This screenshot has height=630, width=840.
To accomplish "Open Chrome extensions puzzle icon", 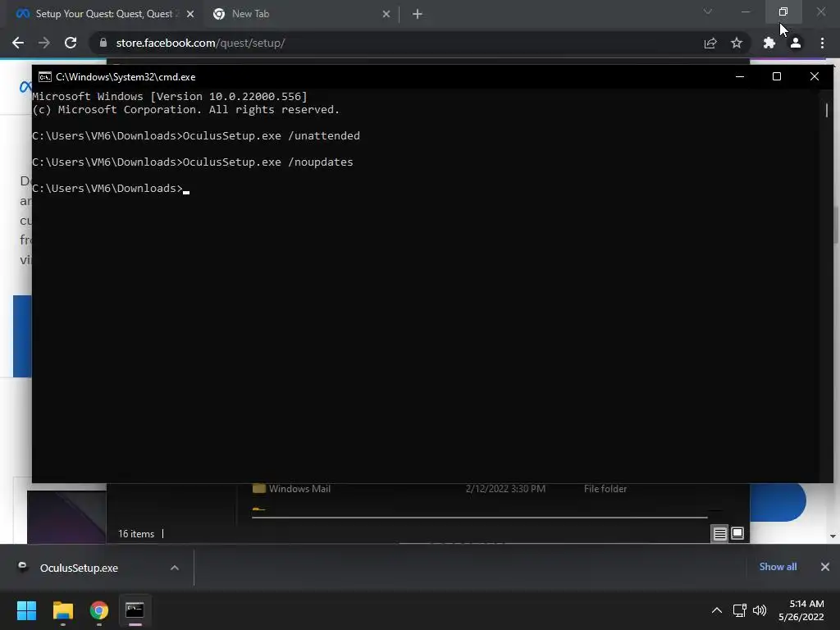I will click(769, 43).
